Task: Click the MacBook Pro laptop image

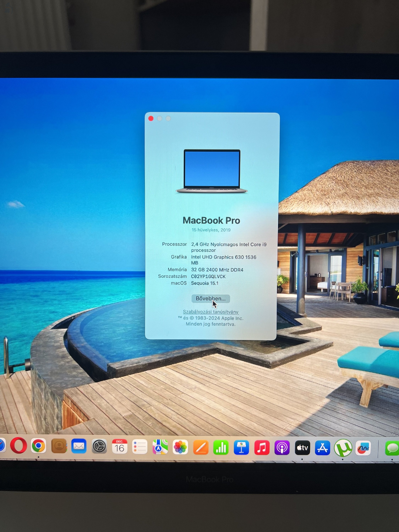Action: click(x=212, y=171)
